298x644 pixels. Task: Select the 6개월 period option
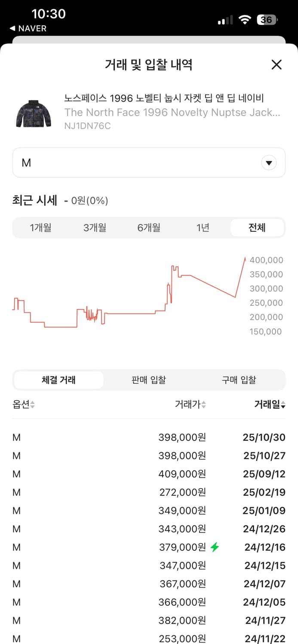[x=149, y=228]
